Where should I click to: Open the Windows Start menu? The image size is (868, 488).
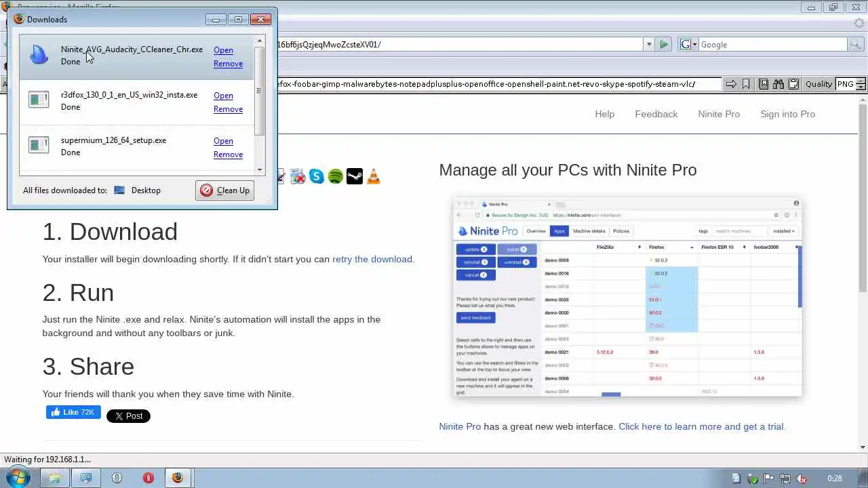(17, 478)
